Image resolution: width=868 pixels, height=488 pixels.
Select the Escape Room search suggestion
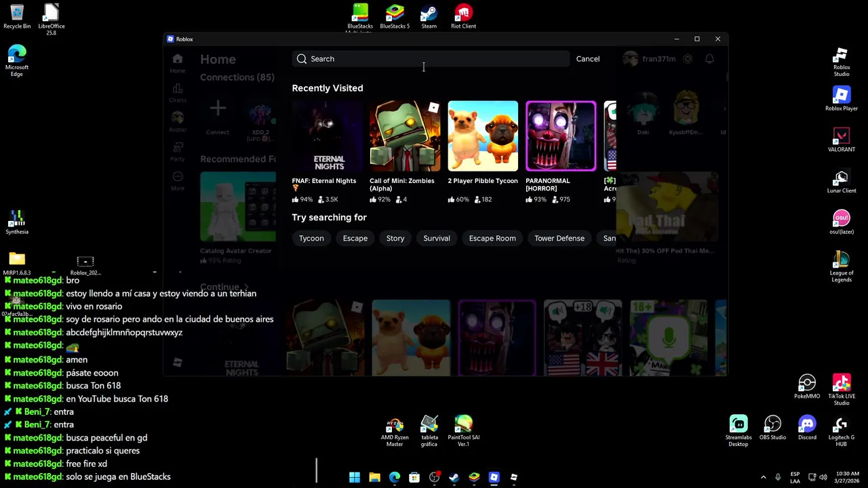tap(492, 238)
